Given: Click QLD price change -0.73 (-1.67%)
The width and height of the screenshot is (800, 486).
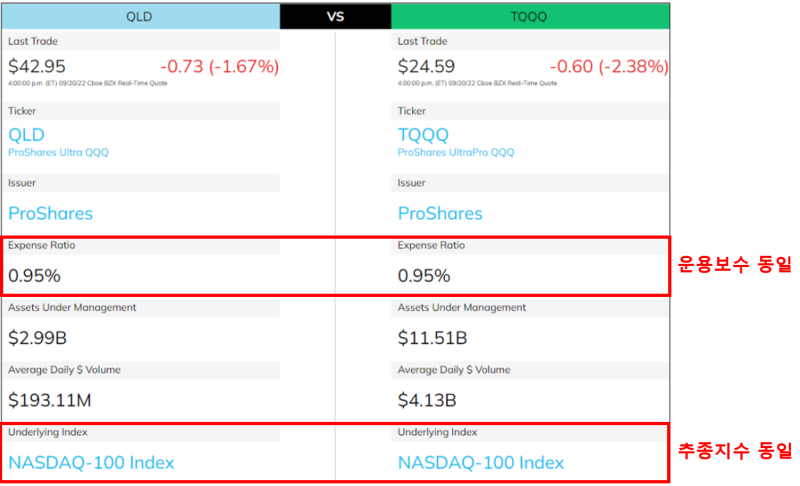Looking at the screenshot, I should (x=219, y=66).
